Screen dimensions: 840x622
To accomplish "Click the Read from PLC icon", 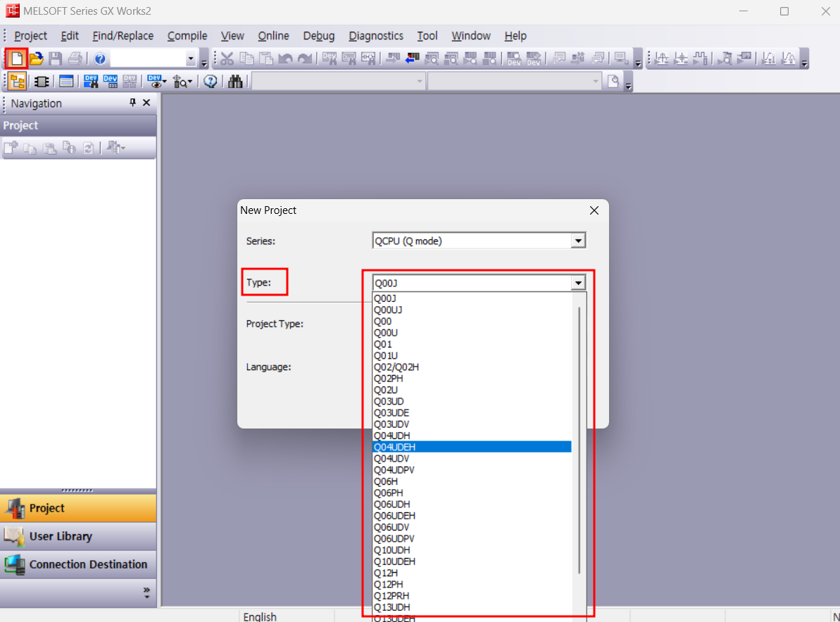I will pos(412,58).
